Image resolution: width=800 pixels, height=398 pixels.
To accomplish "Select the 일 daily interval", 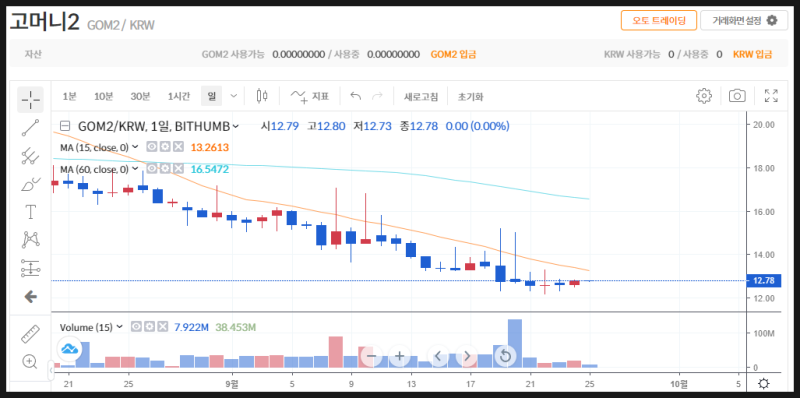I will (211, 96).
